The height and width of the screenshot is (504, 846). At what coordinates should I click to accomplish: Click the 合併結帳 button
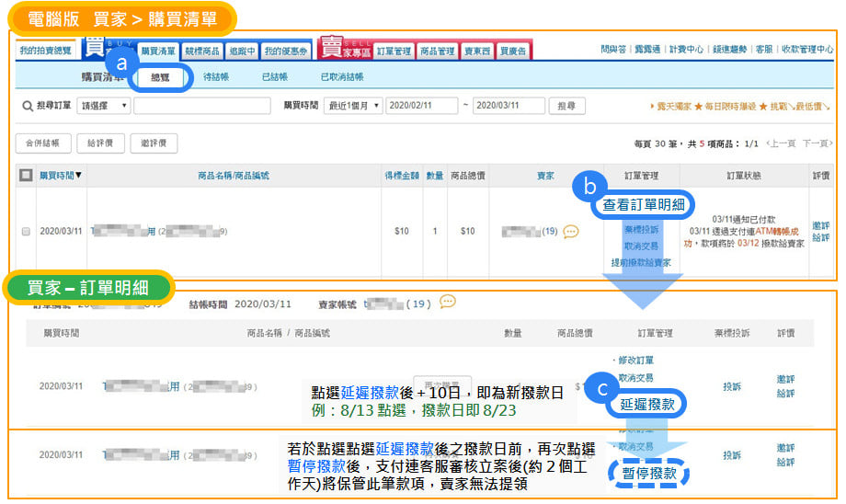pyautogui.click(x=43, y=143)
